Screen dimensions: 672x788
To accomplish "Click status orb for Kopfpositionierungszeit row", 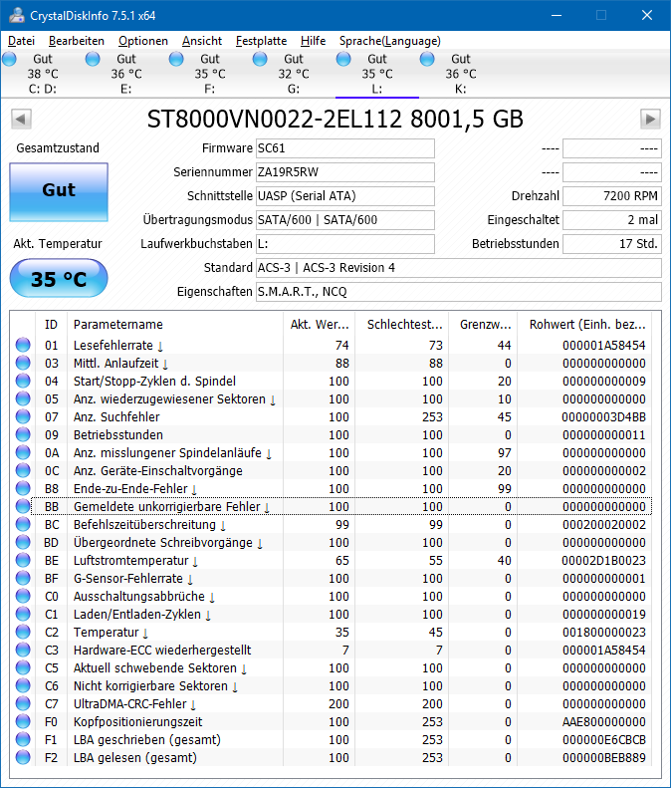I will point(23,721).
